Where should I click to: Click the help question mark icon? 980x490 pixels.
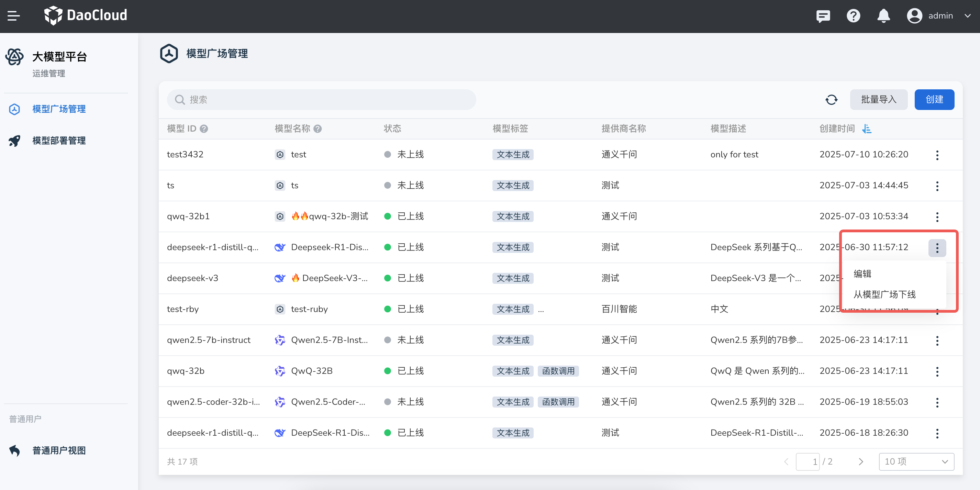(853, 16)
